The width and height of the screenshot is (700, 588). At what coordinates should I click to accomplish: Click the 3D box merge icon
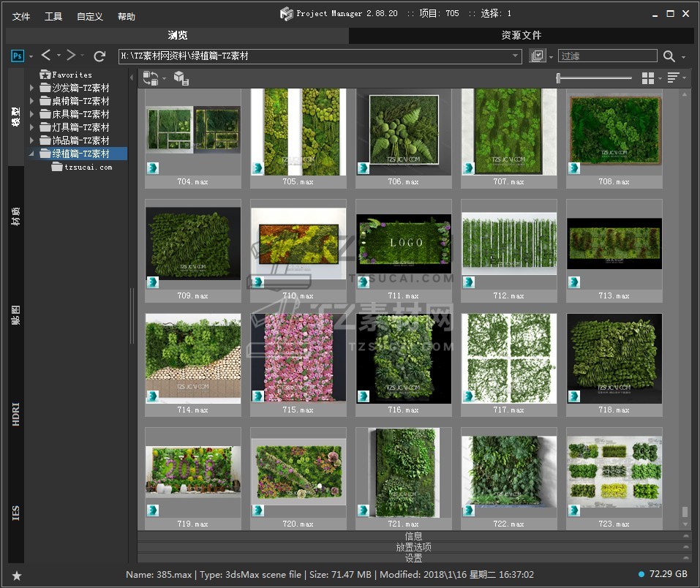click(181, 78)
